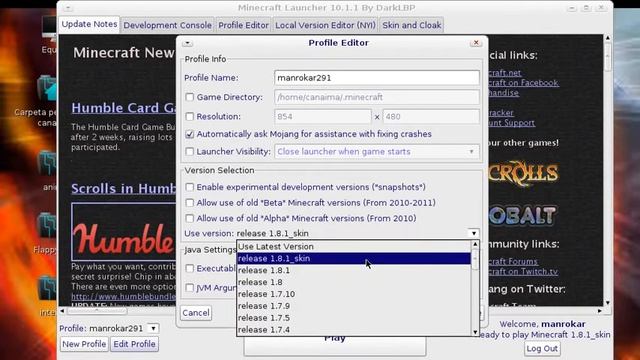Image resolution: width=640 pixels, height=360 pixels.
Task: Open the Profile manrokar291 dropdown
Action: (153, 328)
